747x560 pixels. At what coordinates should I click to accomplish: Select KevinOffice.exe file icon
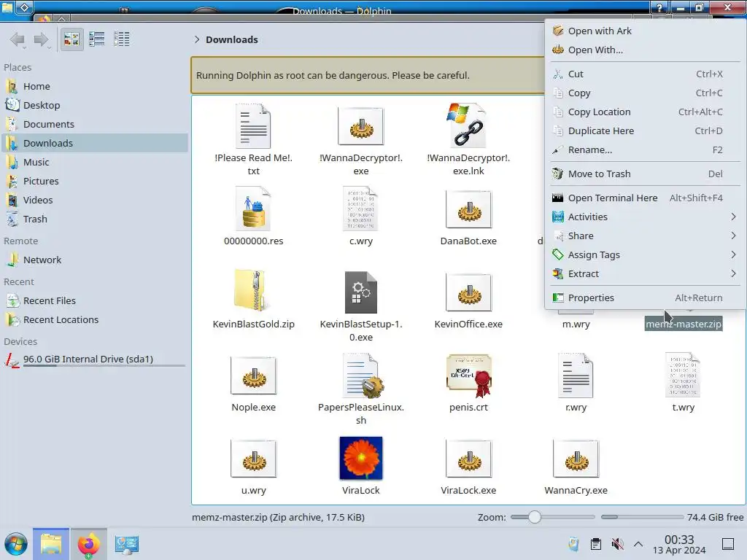tap(468, 292)
